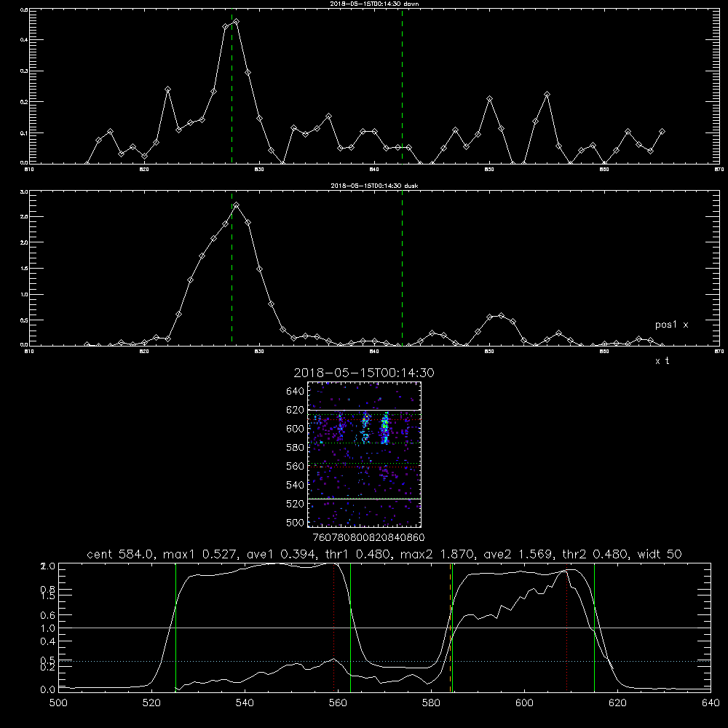Click the 600 y-axis label of heat map

(x=296, y=429)
